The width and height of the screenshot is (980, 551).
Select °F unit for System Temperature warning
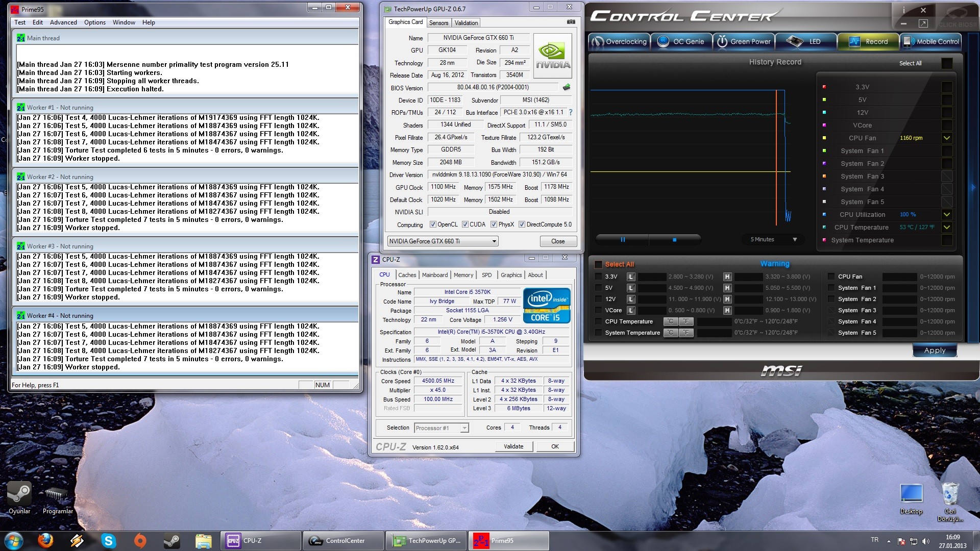coord(687,333)
